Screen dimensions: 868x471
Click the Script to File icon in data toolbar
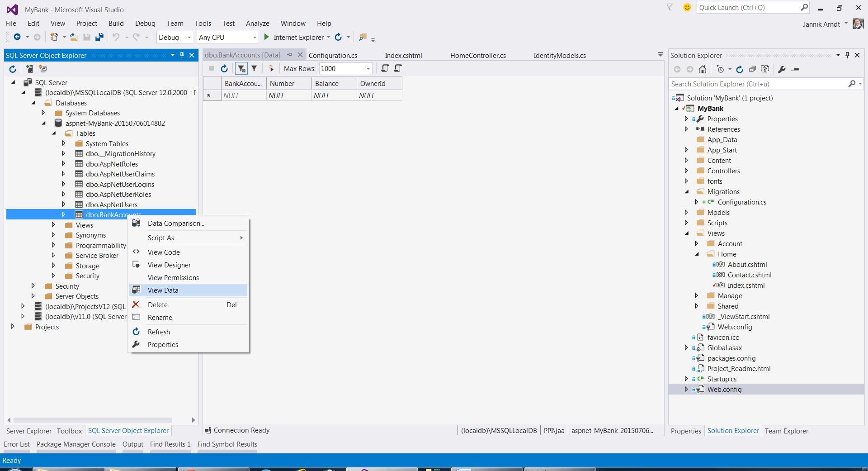398,68
